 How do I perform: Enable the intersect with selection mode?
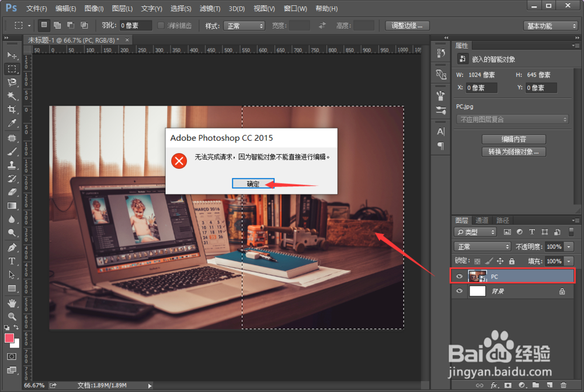85,25
